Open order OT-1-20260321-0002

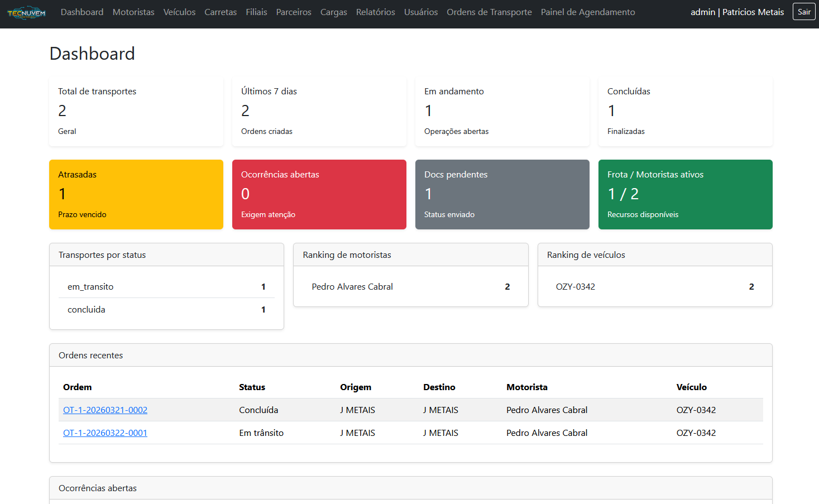(x=105, y=410)
